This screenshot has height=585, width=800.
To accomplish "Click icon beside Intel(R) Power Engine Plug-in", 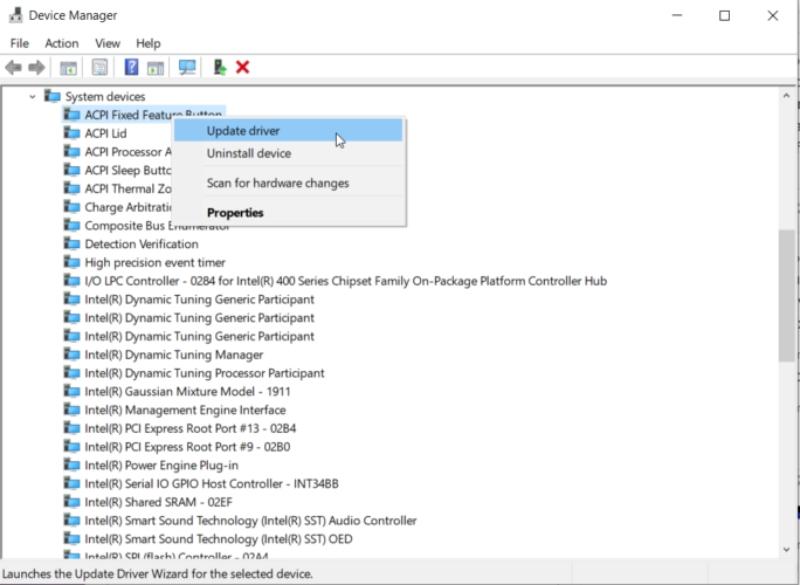I will point(72,465).
